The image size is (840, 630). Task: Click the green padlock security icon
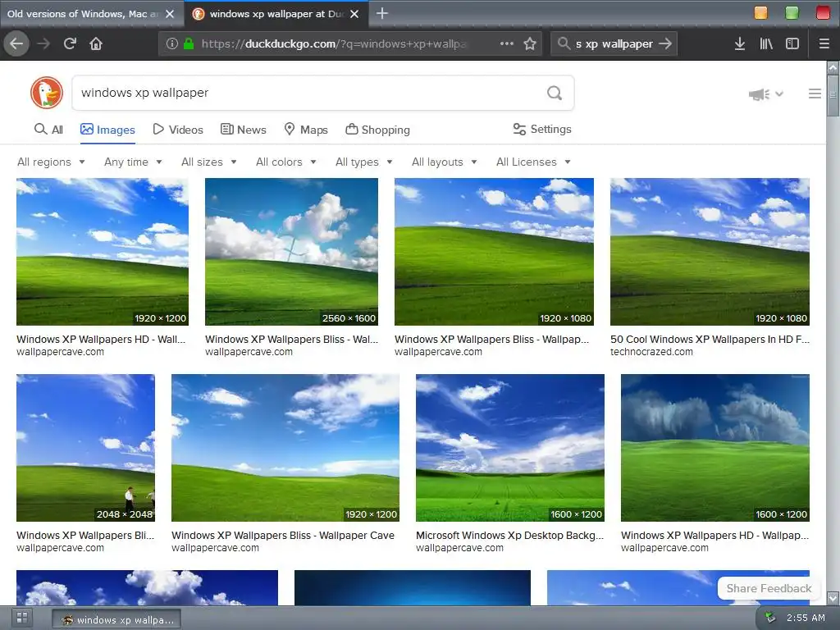[x=189, y=43]
